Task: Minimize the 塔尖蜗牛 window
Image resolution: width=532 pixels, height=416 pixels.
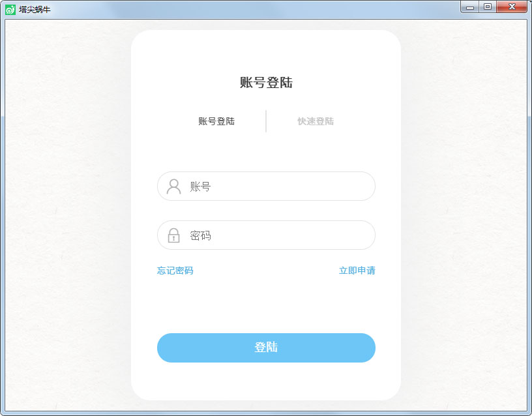Action: tap(470, 7)
